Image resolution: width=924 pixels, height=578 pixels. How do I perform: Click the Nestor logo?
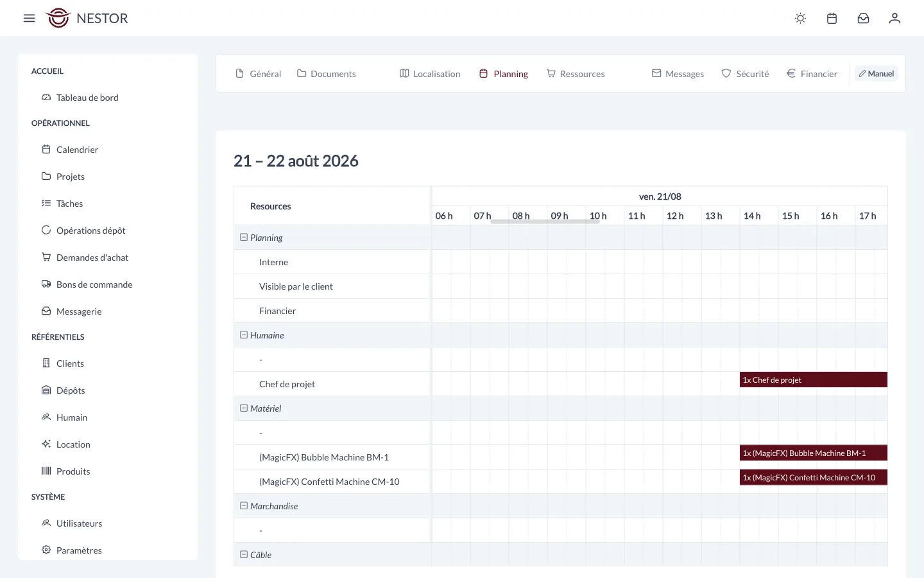point(87,18)
